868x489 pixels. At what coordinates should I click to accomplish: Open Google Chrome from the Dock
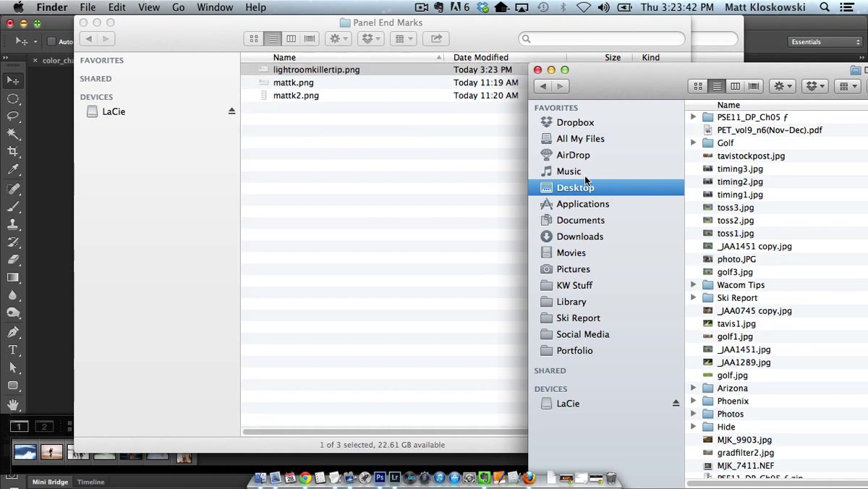305,477
